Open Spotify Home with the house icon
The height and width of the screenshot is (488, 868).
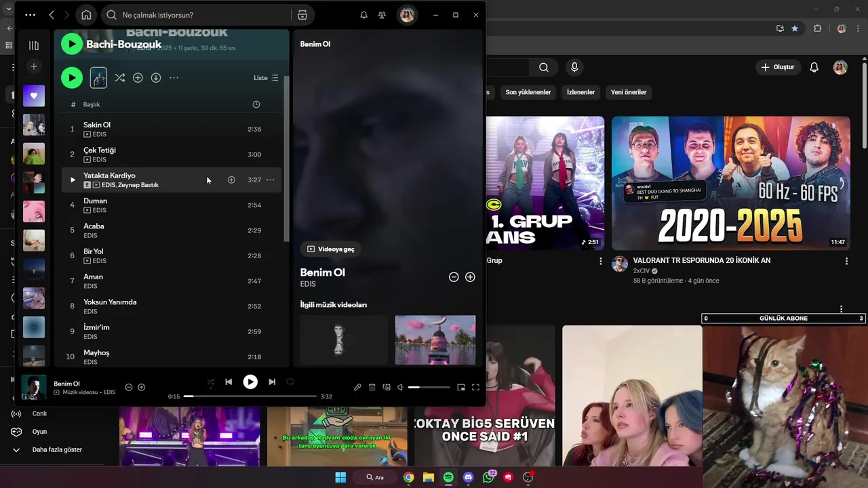tap(86, 15)
